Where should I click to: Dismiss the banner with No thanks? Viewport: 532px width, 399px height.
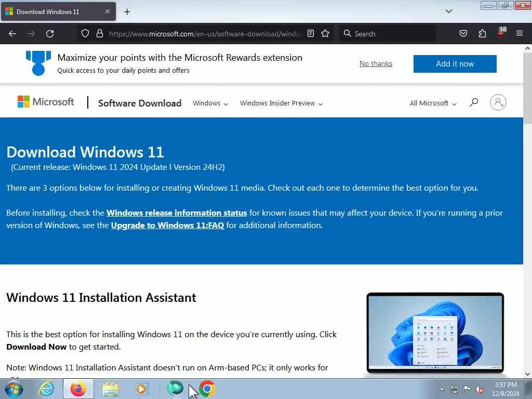pos(376,63)
